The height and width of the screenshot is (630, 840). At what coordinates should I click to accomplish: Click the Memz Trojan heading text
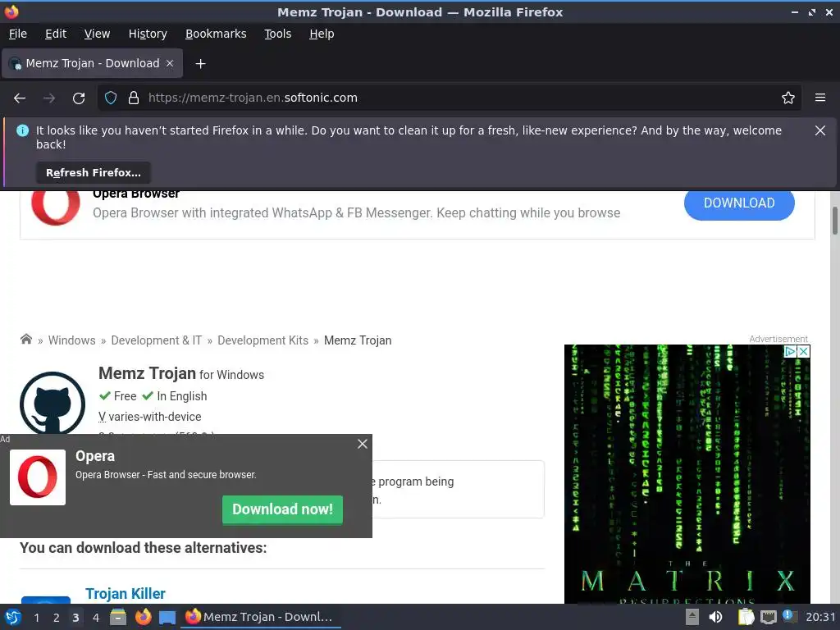pyautogui.click(x=148, y=373)
